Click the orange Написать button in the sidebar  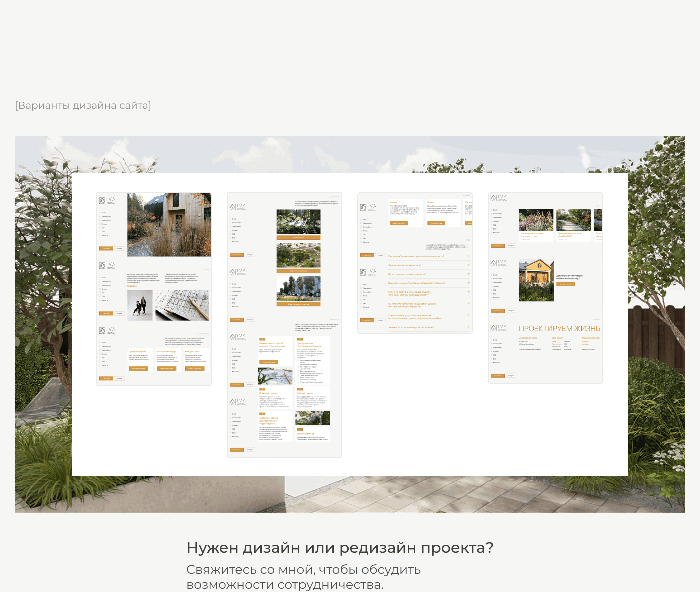pos(106,248)
